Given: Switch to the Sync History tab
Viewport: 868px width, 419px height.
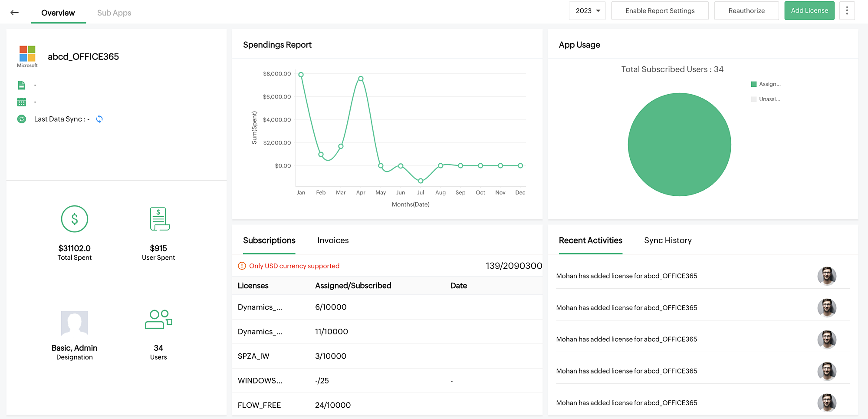Looking at the screenshot, I should pos(667,241).
